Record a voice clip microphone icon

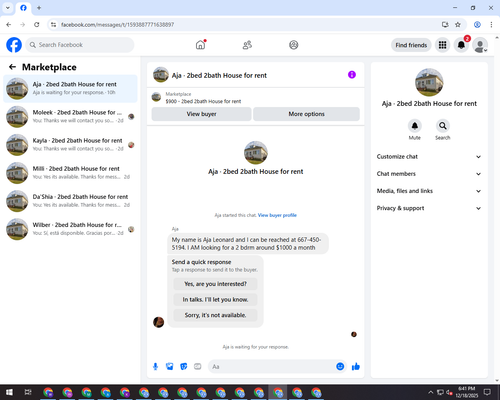[x=155, y=367]
